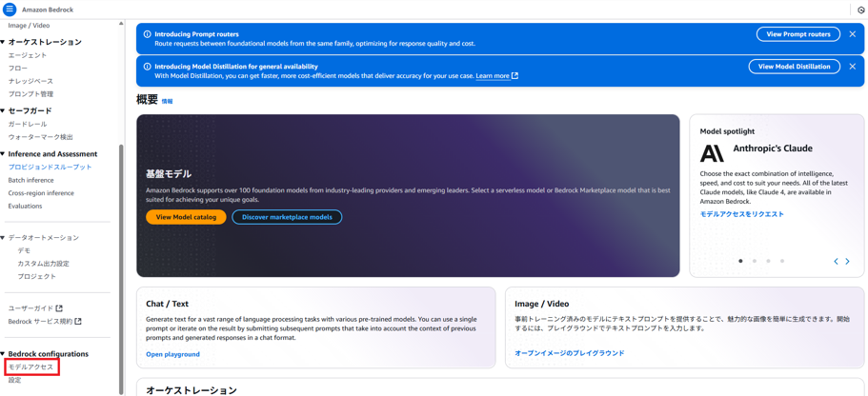Open モデルアクセス in sidebar
Screen dimensions: 868x396
[x=31, y=367]
